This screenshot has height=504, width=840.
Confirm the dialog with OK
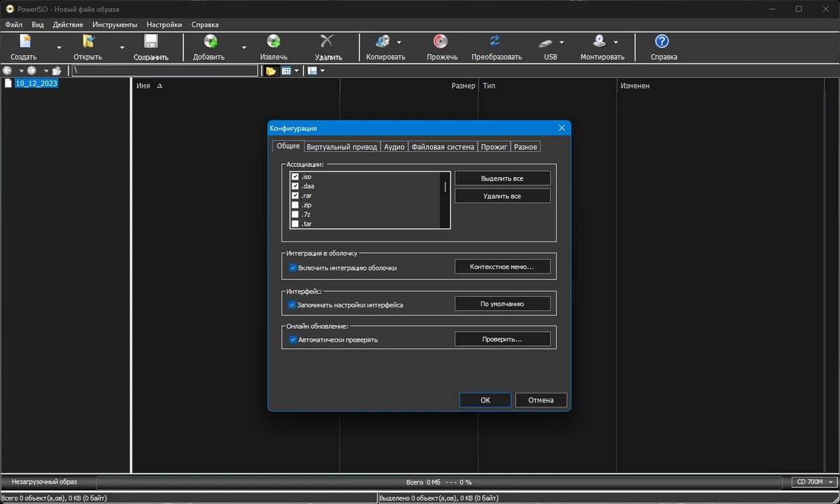click(x=485, y=400)
